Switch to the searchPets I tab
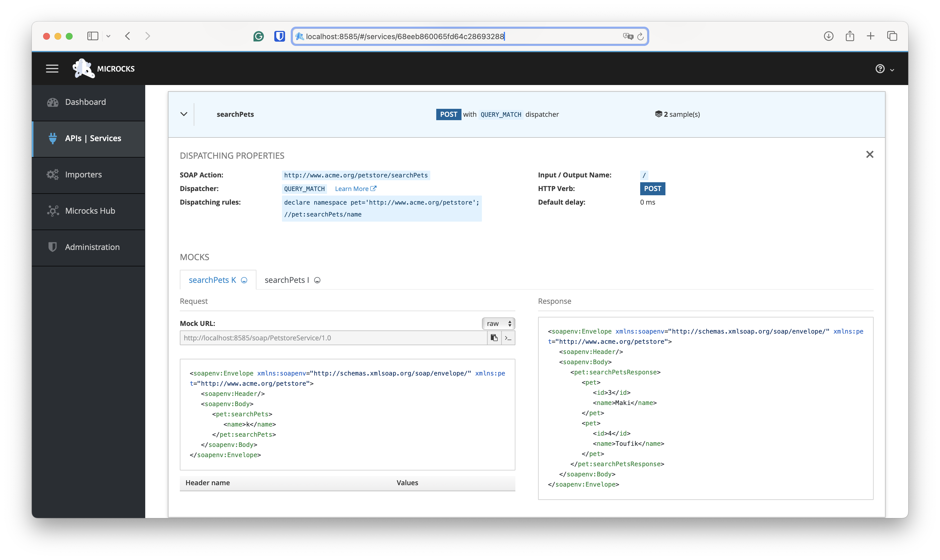 pyautogui.click(x=292, y=280)
